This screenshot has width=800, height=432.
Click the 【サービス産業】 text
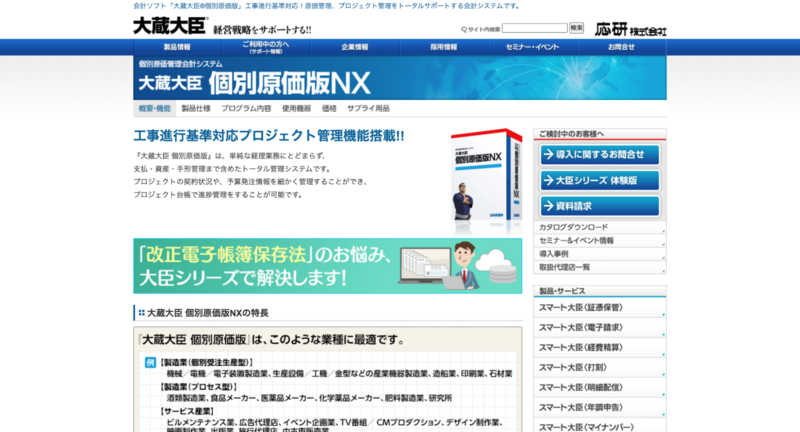point(187,411)
